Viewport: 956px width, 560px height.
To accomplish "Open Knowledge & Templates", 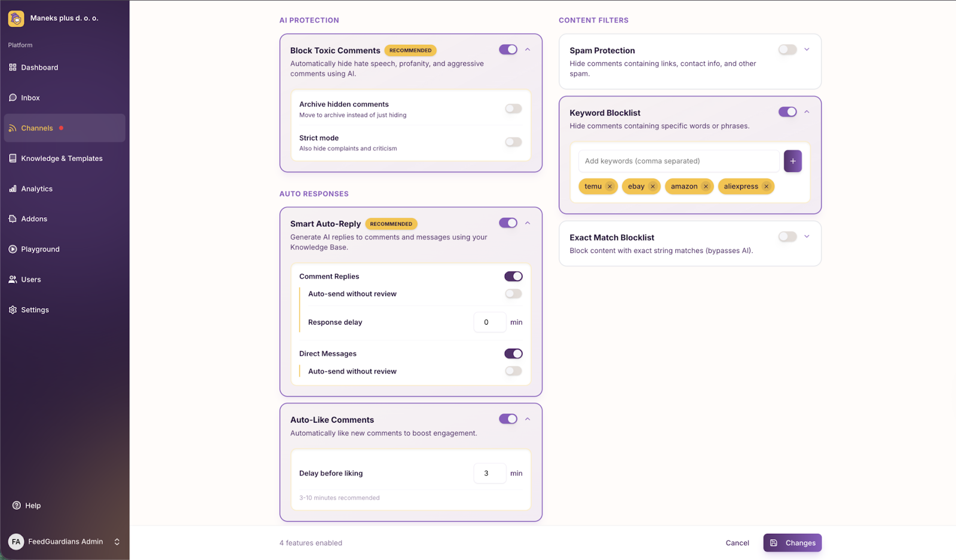I will coord(61,158).
